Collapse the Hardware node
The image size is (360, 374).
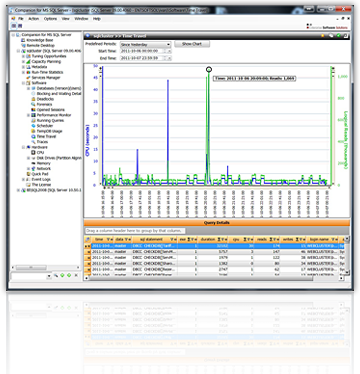[x=24, y=147]
